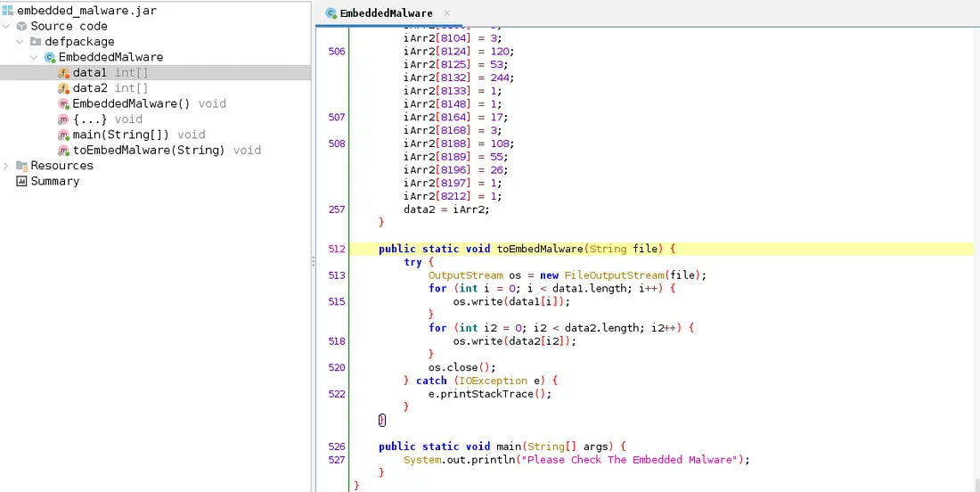980x492 pixels.
Task: Click os.write(data2[i2]) statement
Action: coord(515,341)
